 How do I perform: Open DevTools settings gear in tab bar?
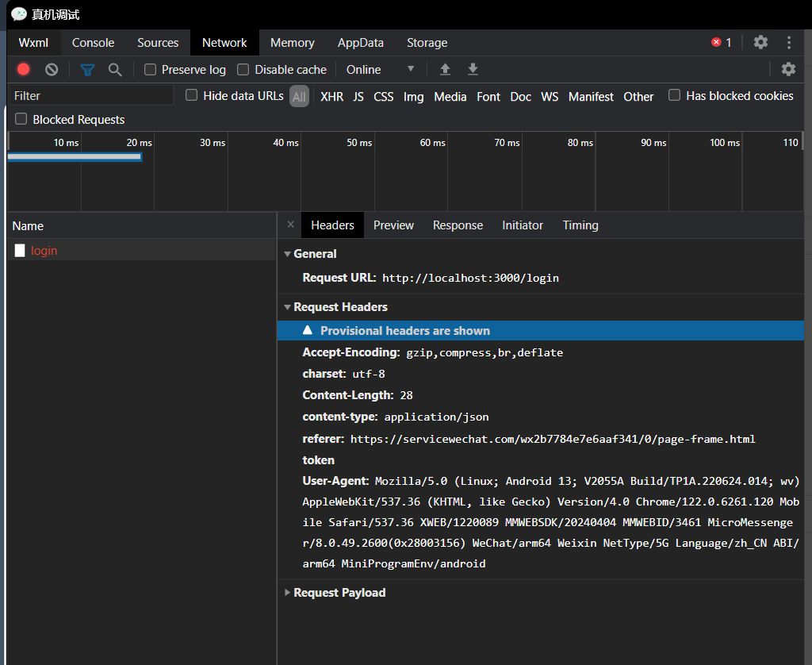click(x=760, y=42)
